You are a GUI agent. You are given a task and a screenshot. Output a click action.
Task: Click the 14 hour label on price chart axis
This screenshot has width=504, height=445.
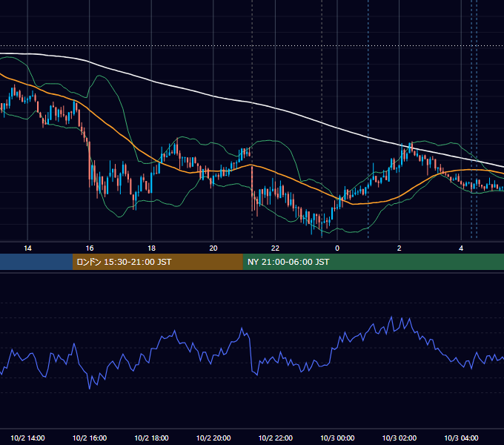(x=27, y=248)
